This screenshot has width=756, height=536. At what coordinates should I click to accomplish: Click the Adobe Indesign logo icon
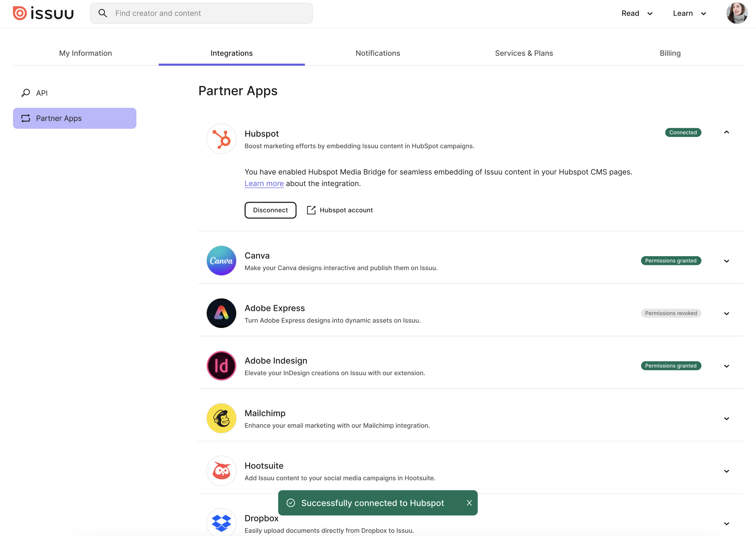(x=221, y=366)
